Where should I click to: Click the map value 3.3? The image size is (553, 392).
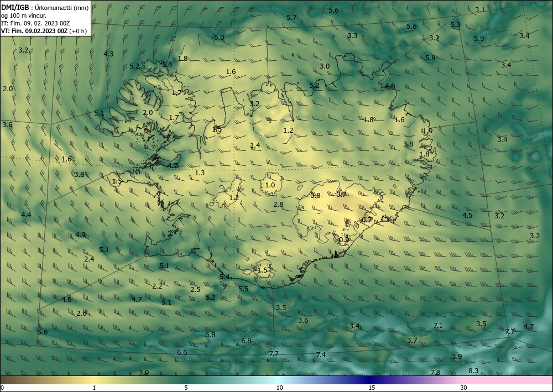[x=352, y=35]
